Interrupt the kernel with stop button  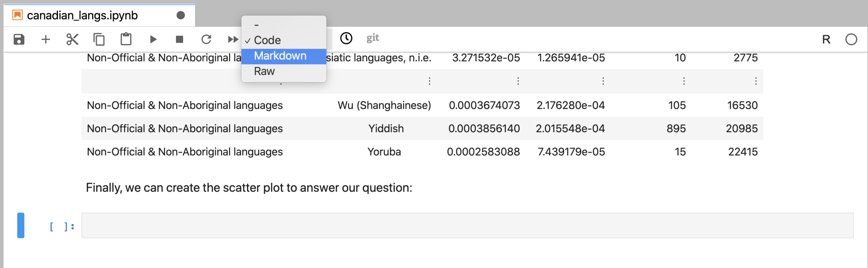tap(179, 39)
